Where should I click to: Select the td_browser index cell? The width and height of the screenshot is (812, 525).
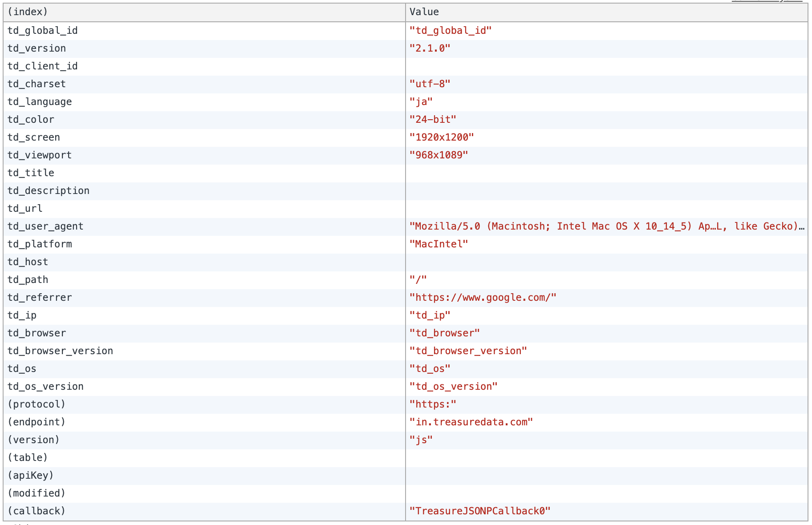pyautogui.click(x=204, y=333)
